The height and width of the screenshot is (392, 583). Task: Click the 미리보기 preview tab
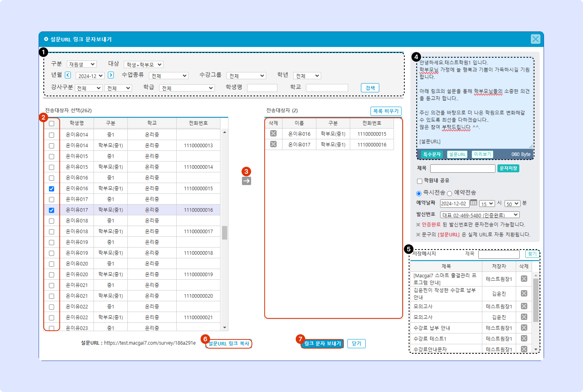click(482, 154)
